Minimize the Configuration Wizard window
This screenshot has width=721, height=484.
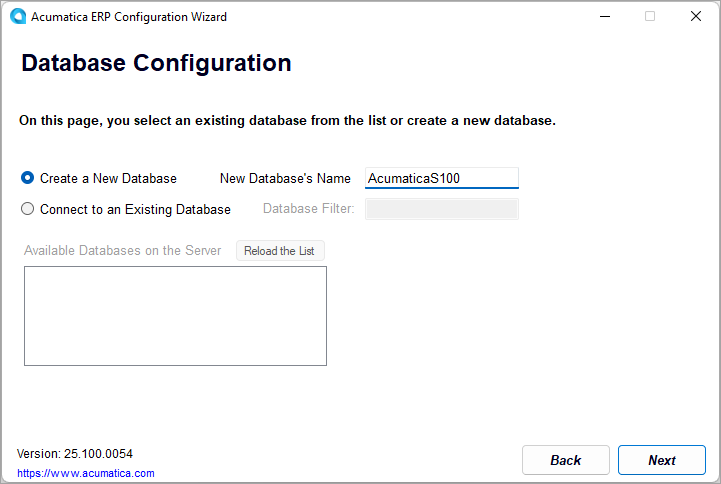point(604,17)
